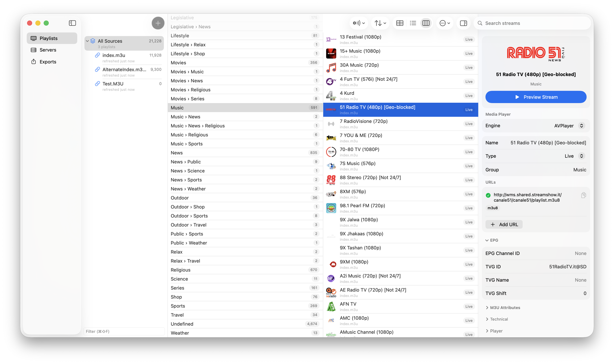Add a new playlist with the plus button
This screenshot has width=614, height=364.
coord(158,23)
